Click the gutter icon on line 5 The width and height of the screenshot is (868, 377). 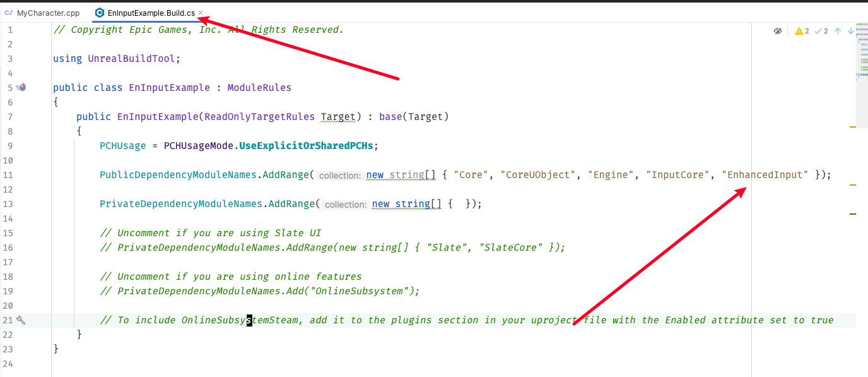(21, 88)
